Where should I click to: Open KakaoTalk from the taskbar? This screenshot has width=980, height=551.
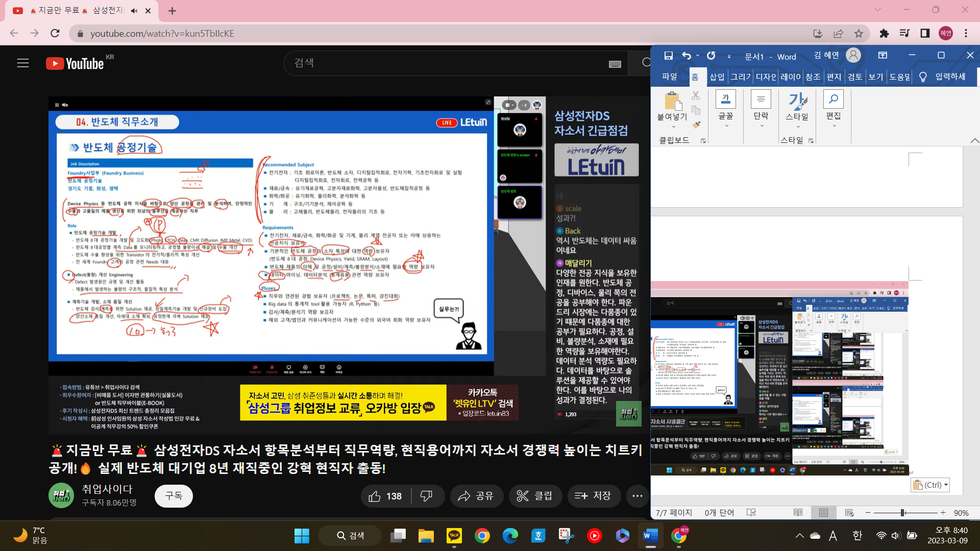click(454, 536)
